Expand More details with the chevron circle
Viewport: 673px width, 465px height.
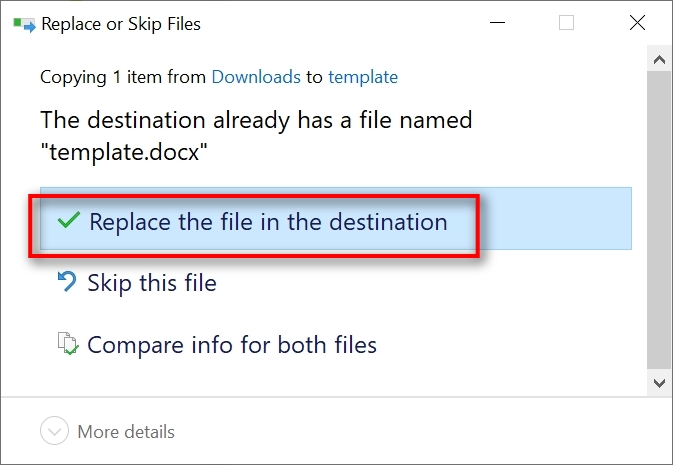(x=54, y=432)
